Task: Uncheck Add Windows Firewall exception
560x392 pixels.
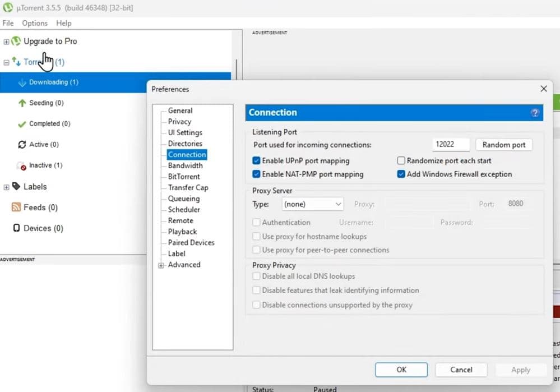Action: point(401,174)
